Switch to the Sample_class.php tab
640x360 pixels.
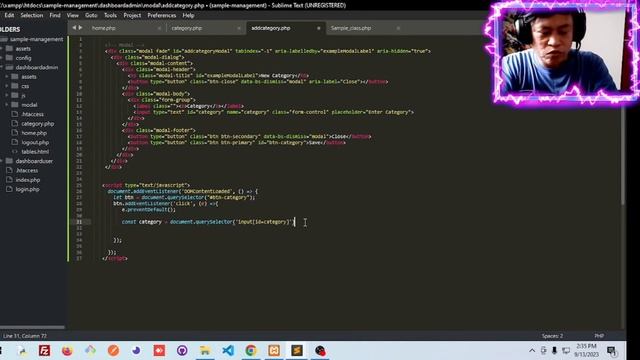[x=351, y=28]
